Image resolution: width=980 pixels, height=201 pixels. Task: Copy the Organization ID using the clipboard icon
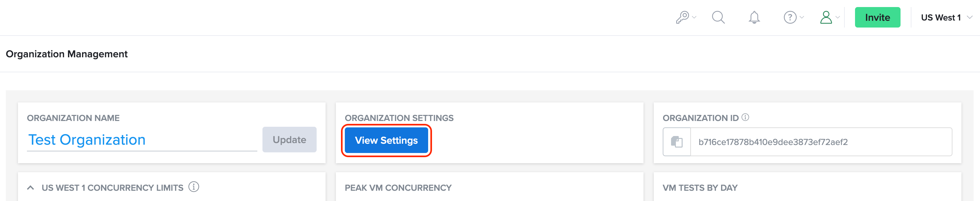(x=677, y=141)
